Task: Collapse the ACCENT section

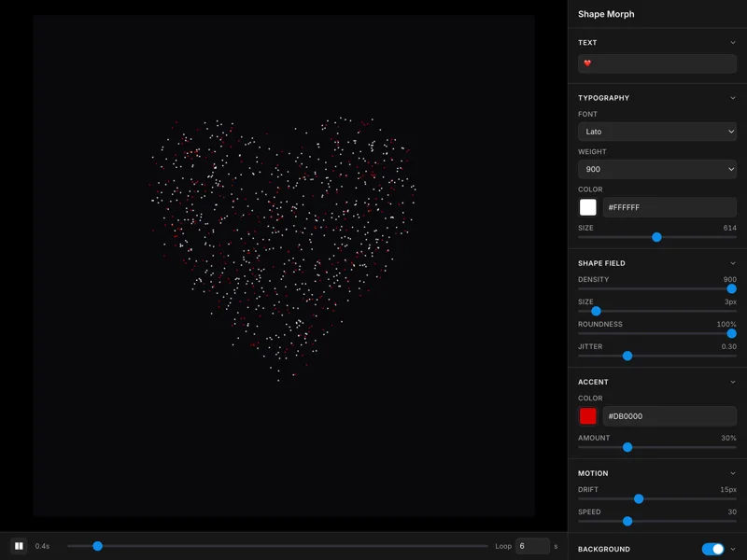Action: pyautogui.click(x=733, y=382)
